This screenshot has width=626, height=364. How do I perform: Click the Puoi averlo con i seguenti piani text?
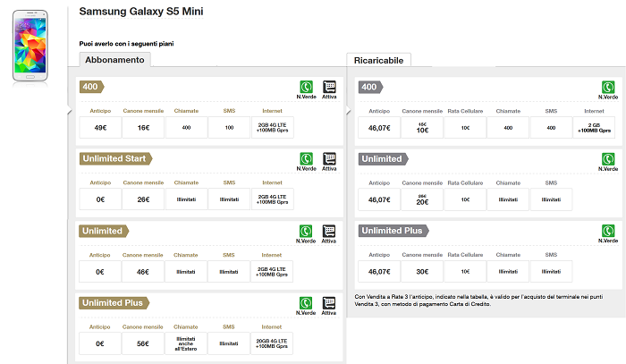click(126, 44)
